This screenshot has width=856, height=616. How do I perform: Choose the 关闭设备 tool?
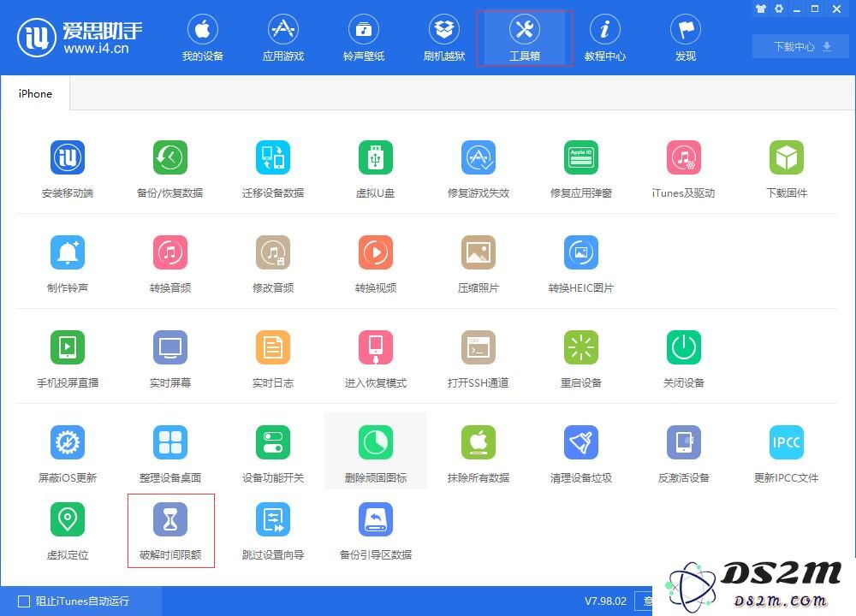683,359
